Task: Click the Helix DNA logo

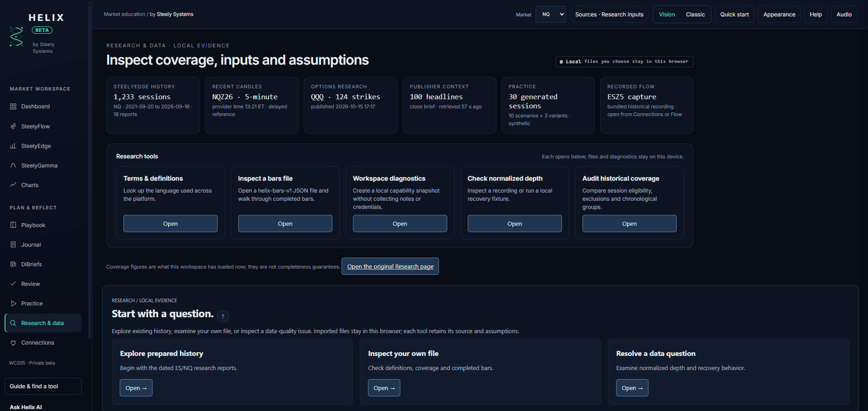Action: 16,37
